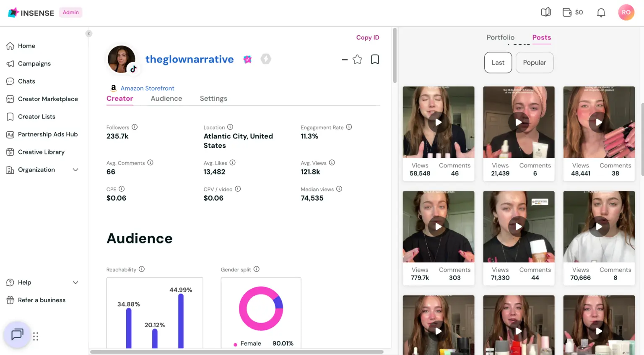Sort posts by Popular
The width and height of the screenshot is (644, 355).
coord(534,63)
